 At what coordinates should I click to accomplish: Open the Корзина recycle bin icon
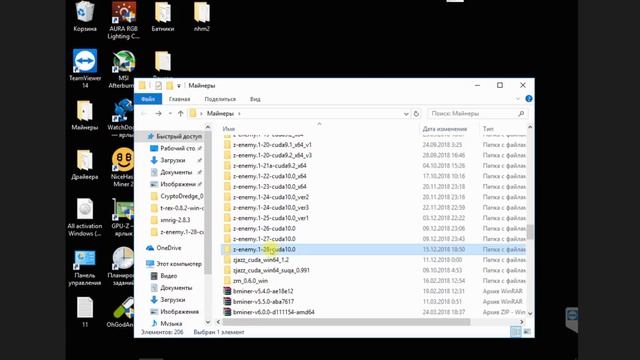pos(85,16)
